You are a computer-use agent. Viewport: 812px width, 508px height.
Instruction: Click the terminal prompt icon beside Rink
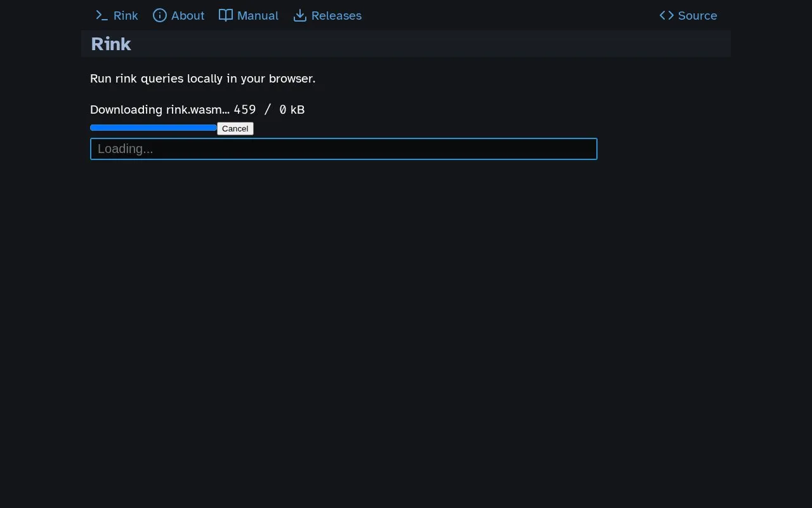[102, 15]
